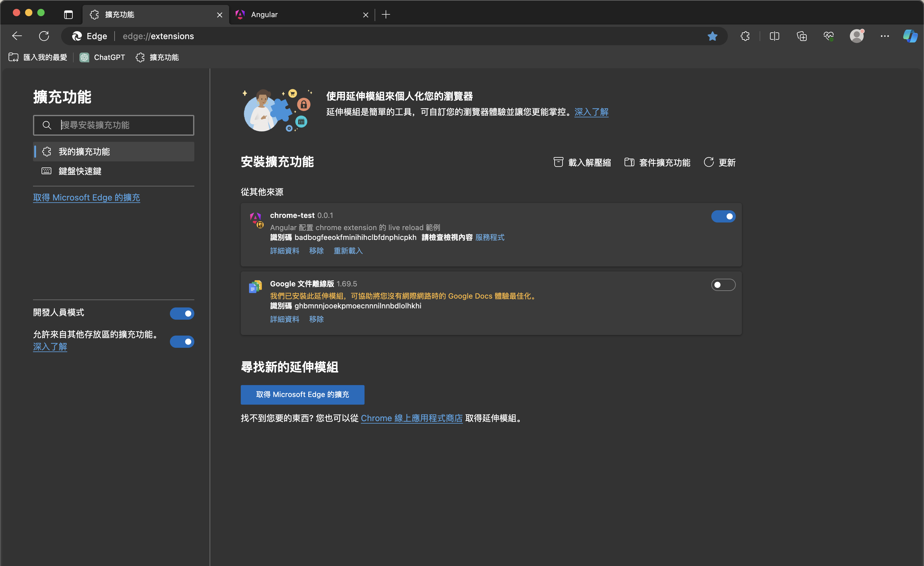Image resolution: width=924 pixels, height=566 pixels.
Task: Open the Settings and more ellipsis menu
Action: [x=885, y=36]
